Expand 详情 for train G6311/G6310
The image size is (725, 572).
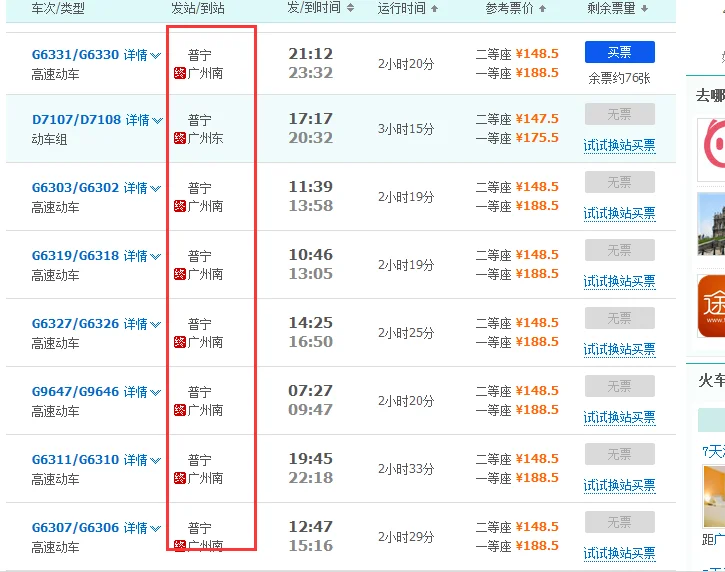142,460
